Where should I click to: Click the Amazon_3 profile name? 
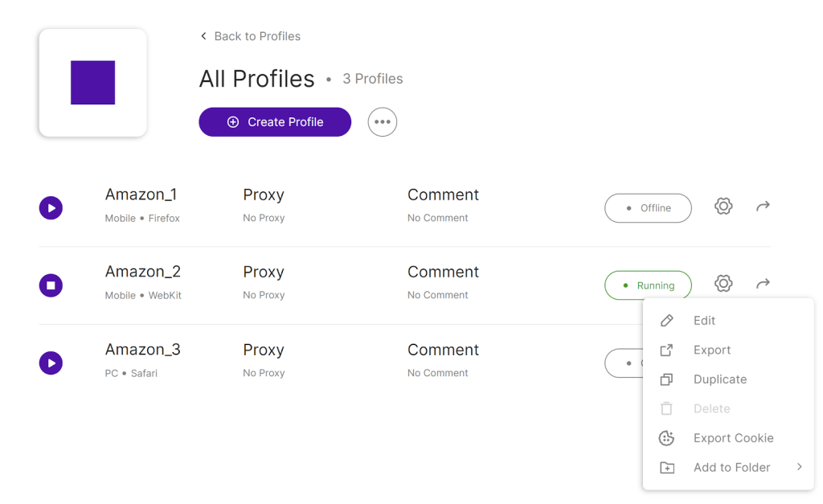143,349
